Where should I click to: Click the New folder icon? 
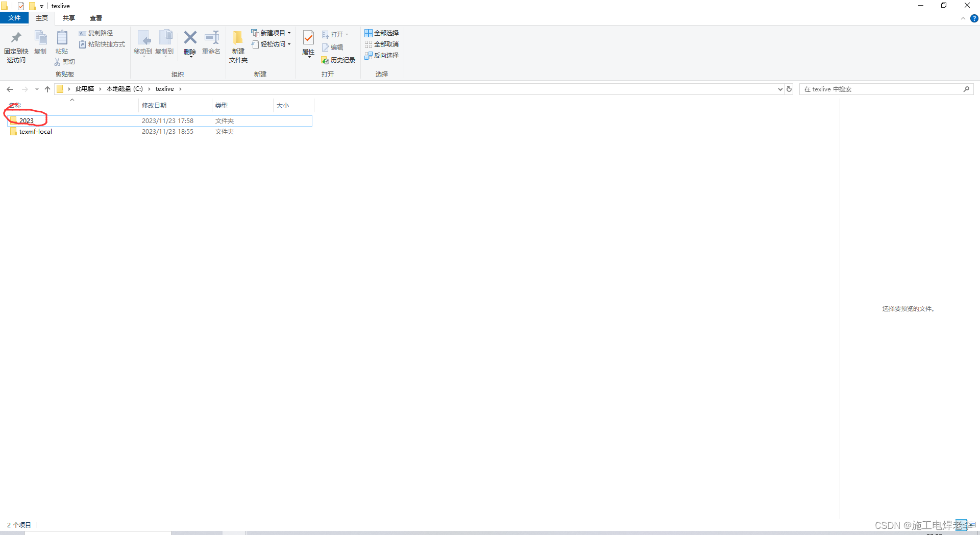click(x=238, y=38)
